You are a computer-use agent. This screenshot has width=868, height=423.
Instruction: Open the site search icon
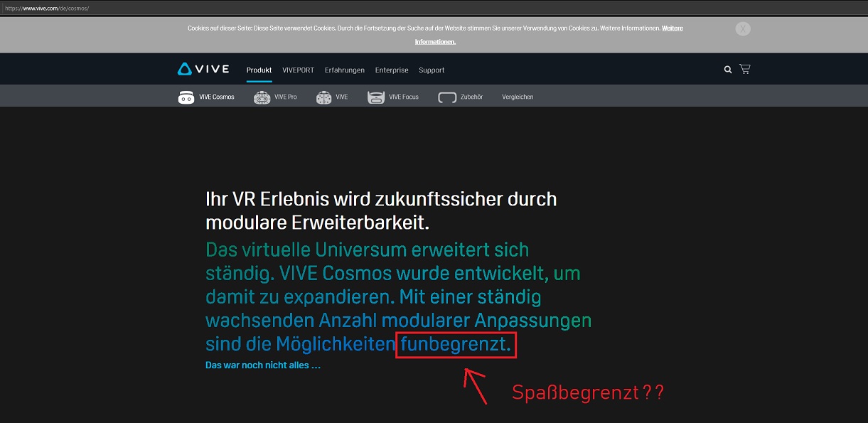click(728, 70)
